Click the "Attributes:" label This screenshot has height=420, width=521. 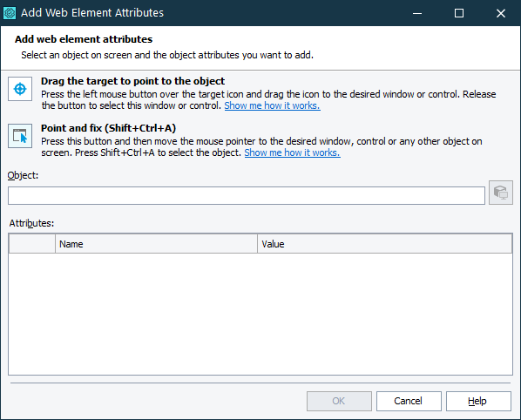(x=31, y=223)
